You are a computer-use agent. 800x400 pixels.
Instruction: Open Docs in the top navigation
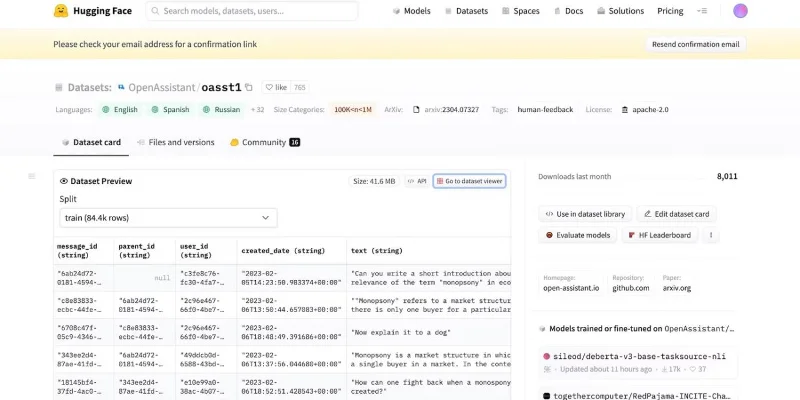tap(569, 11)
